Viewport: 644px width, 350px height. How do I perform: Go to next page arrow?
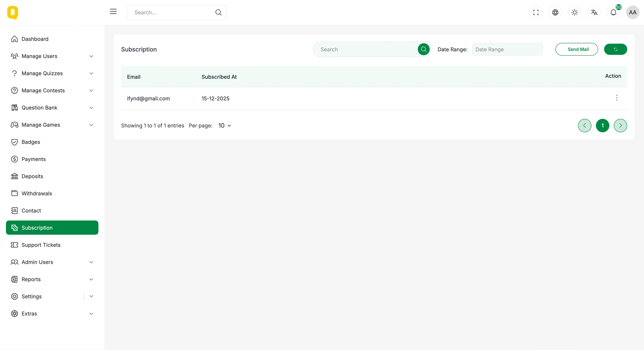620,126
